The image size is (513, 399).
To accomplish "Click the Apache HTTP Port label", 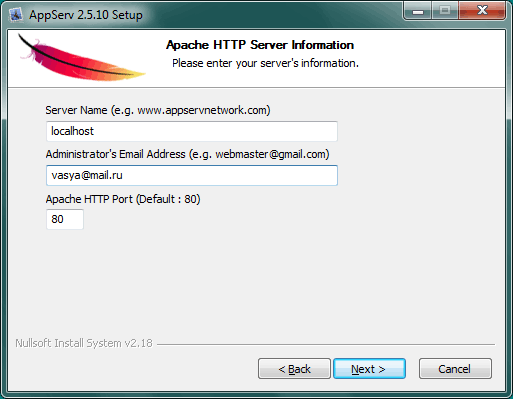I will [x=123, y=199].
